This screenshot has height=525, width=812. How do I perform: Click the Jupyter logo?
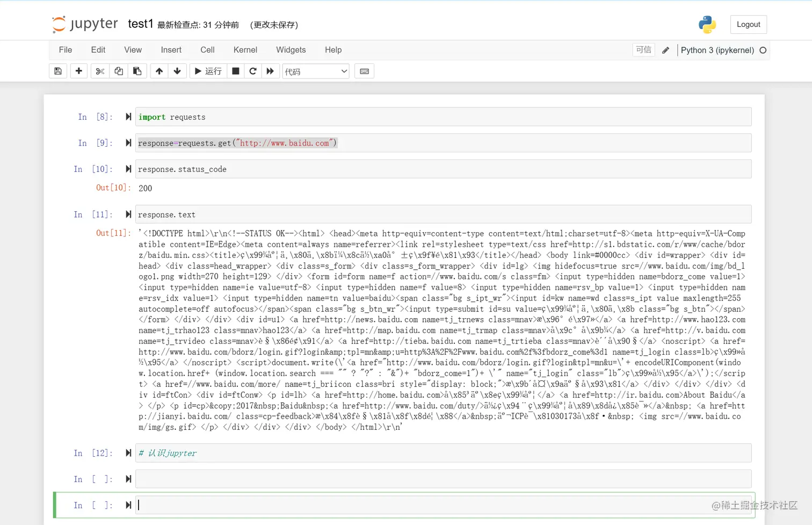[x=85, y=24]
